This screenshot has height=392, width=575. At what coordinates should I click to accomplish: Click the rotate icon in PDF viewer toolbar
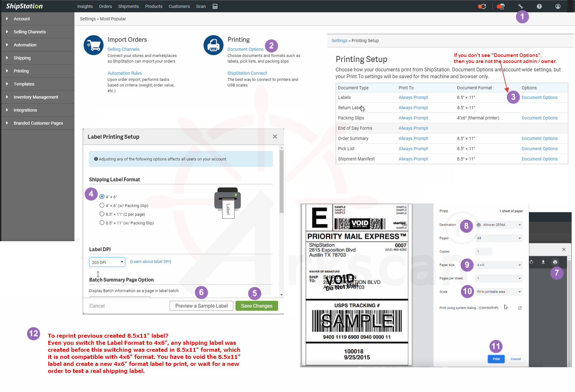(531, 262)
